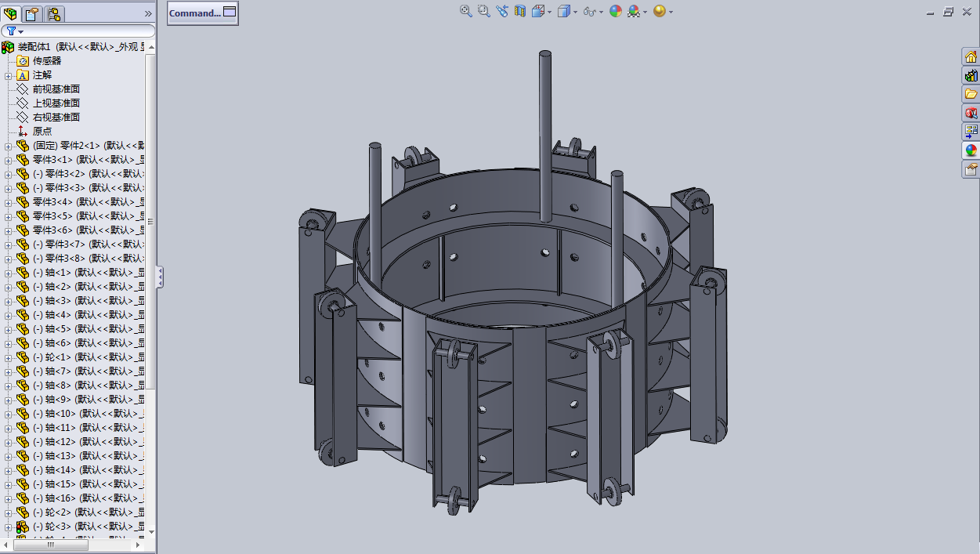This screenshot has height=554, width=980.
Task: Open File Explorer task pane tab
Action: click(971, 94)
